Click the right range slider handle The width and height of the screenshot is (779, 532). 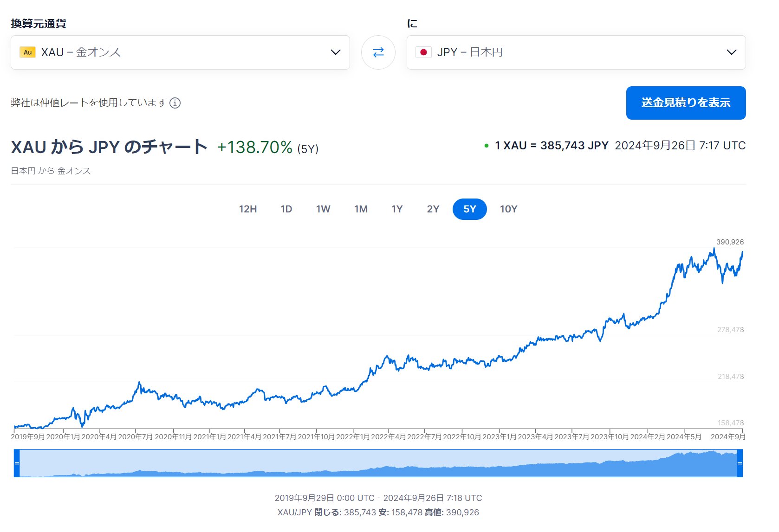(x=740, y=463)
